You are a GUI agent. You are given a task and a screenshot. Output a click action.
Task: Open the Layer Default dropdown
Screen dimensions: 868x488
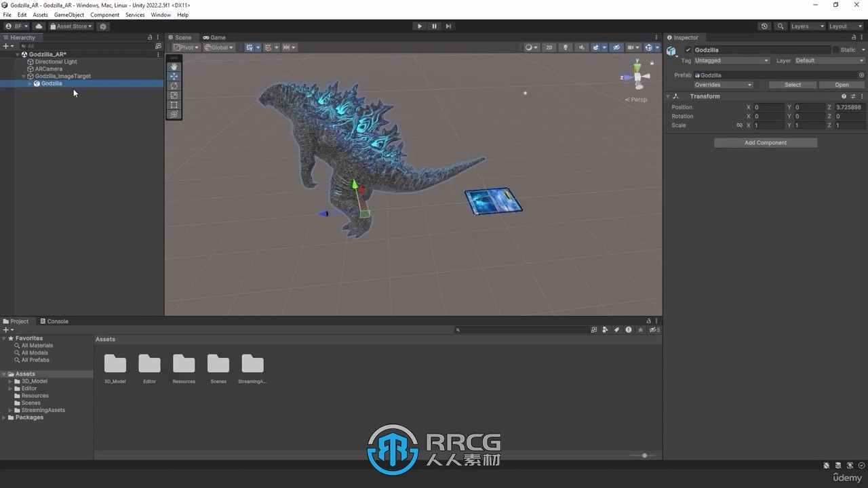(x=829, y=60)
